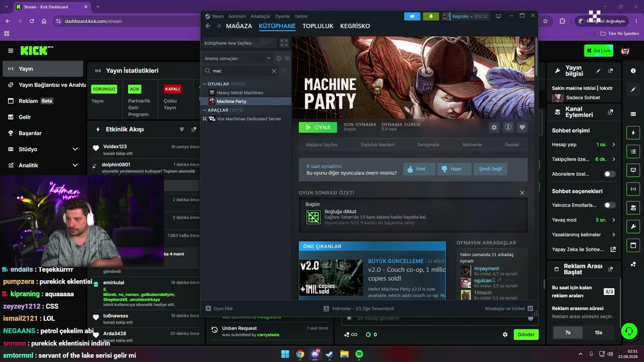The image size is (644, 362).
Task: Sort the library by recent activity clock icon
Action: pos(279,58)
